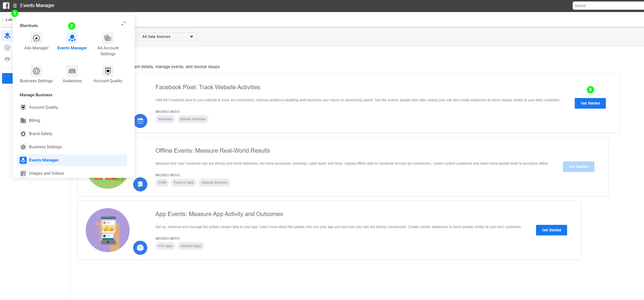Click Get Started for Facebook Pixel
Viewport: 644px width, 300px height.
590,103
